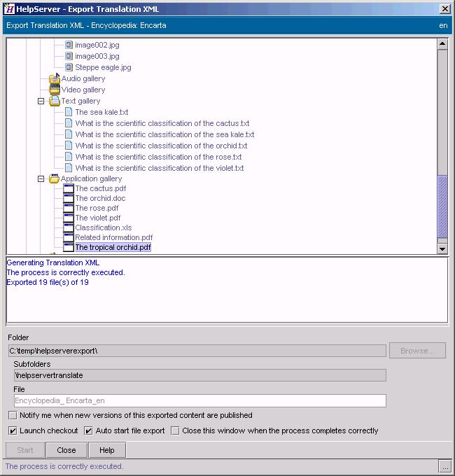Screen dimensions: 455x476
Task: Click The tropical orchid.pdf application icon
Action: (69, 247)
